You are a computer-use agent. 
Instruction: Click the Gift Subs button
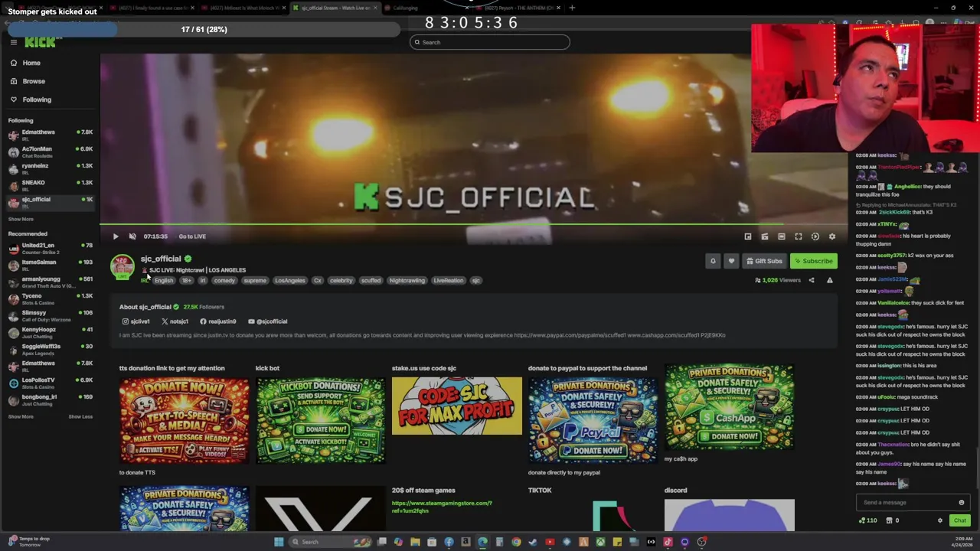click(x=764, y=261)
